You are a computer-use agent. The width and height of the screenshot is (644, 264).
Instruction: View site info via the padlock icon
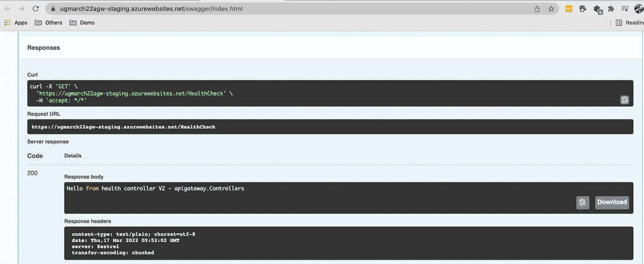point(52,9)
